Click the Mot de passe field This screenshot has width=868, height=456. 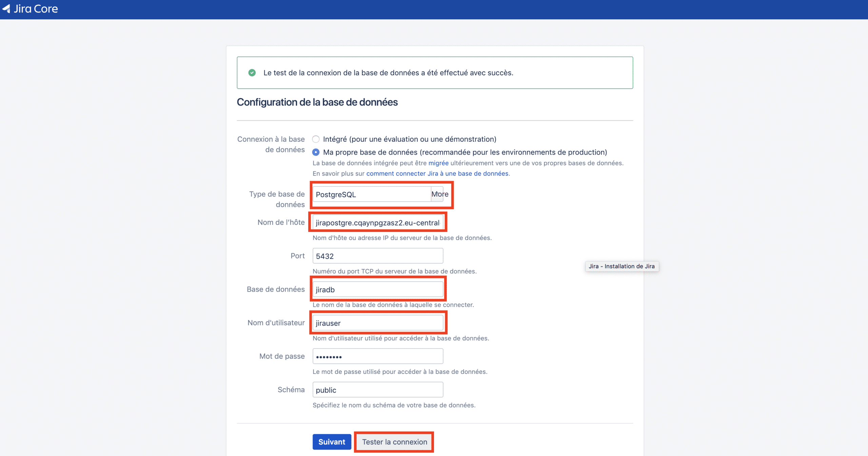coord(378,356)
